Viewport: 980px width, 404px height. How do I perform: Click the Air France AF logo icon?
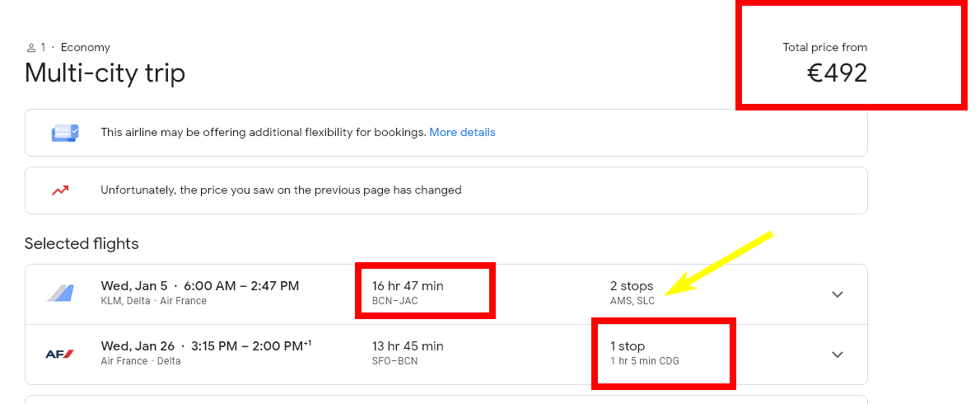click(x=60, y=354)
